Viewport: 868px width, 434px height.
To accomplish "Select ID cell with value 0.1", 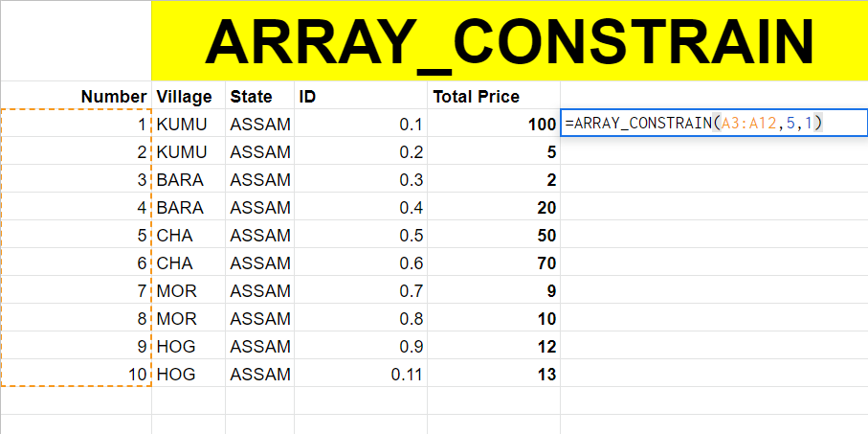I will [361, 123].
